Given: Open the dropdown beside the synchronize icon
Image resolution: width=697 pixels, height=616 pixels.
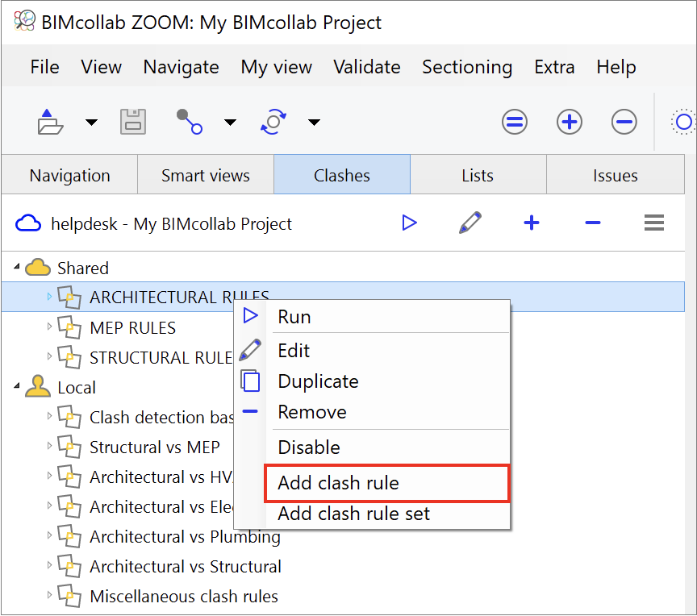Looking at the screenshot, I should point(314,122).
